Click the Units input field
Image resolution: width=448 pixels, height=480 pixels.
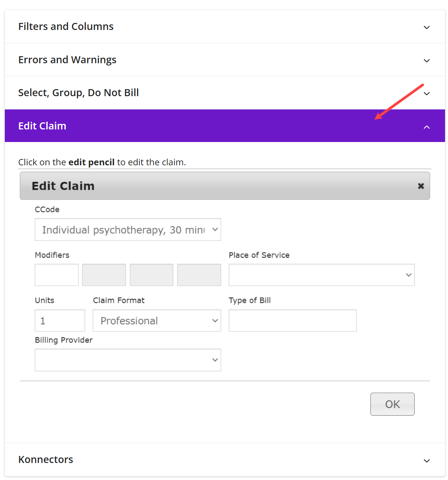point(60,321)
